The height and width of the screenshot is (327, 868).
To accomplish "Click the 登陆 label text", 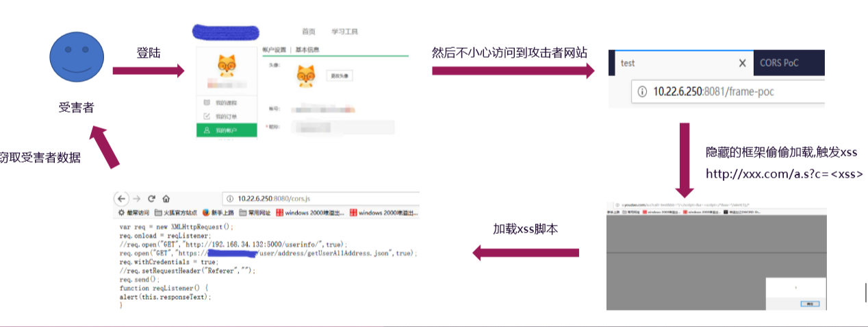I will click(149, 53).
